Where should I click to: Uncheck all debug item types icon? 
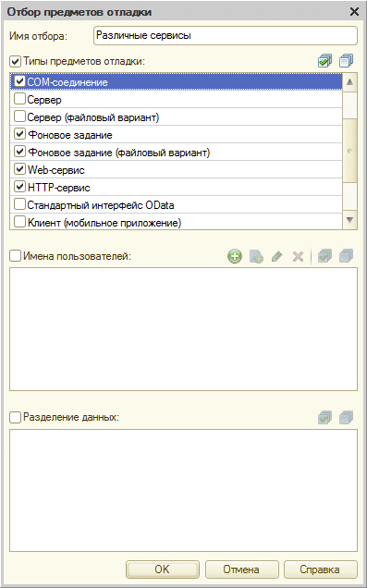pyautogui.click(x=346, y=61)
